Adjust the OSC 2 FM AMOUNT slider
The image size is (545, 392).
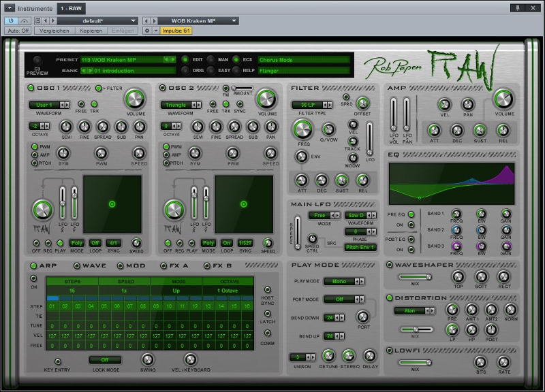point(243,88)
